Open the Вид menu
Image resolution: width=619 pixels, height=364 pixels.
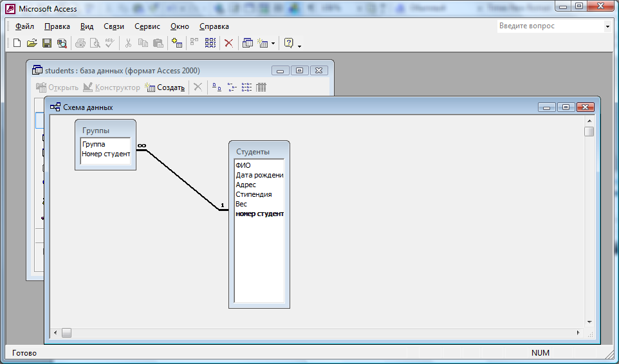[x=87, y=26]
